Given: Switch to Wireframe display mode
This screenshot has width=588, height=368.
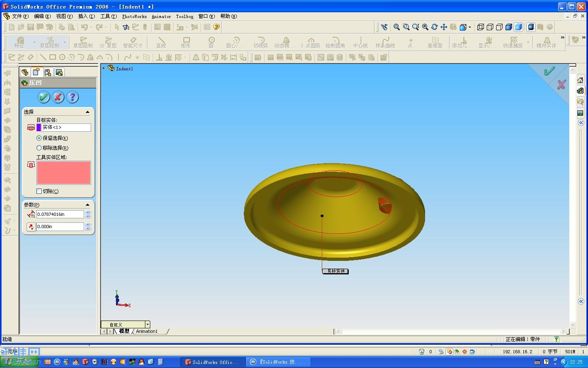Looking at the screenshot, I should tap(481, 27).
